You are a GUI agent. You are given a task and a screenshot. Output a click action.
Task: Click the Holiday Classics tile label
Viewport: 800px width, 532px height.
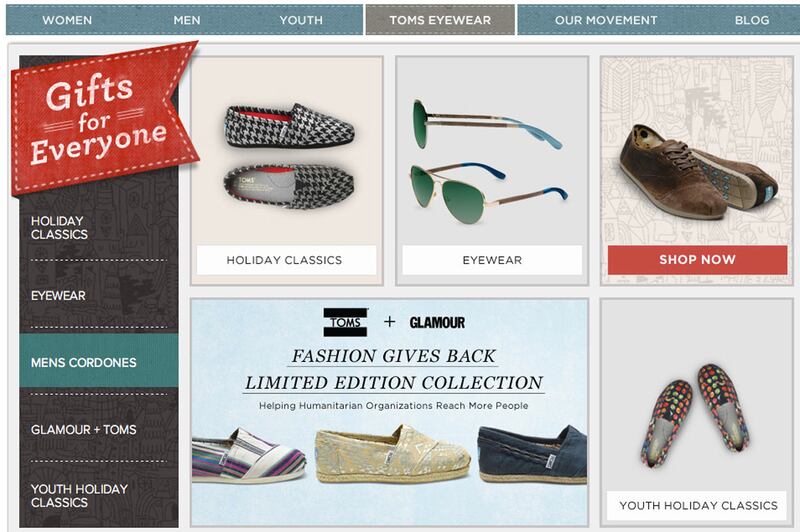click(x=286, y=260)
